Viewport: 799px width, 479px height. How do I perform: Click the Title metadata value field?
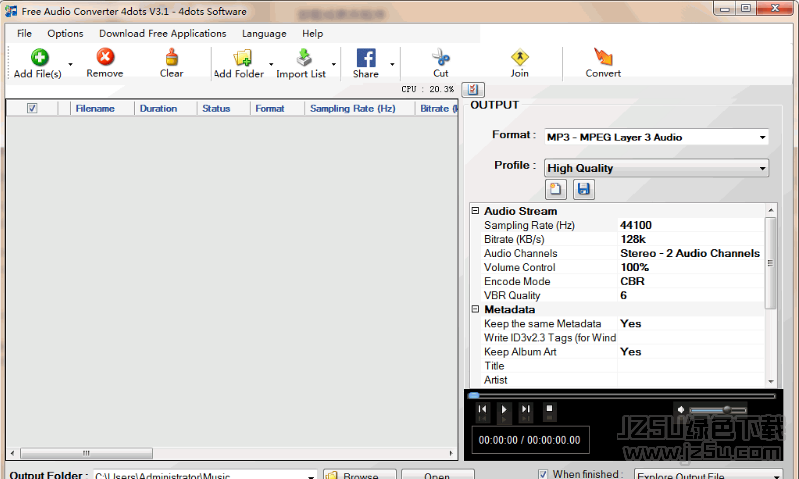[x=691, y=366]
